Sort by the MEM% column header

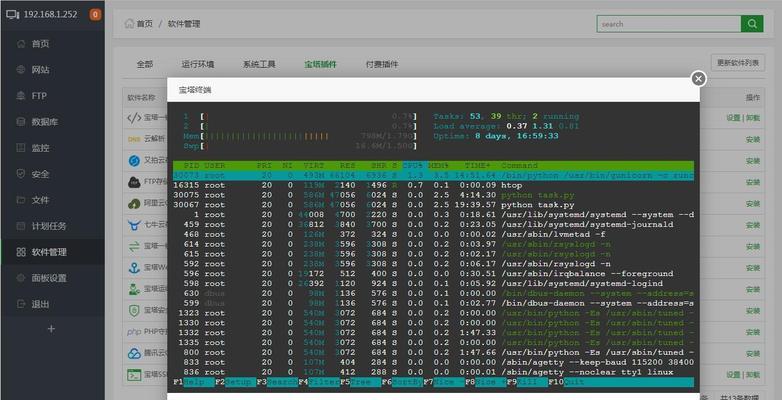438,165
